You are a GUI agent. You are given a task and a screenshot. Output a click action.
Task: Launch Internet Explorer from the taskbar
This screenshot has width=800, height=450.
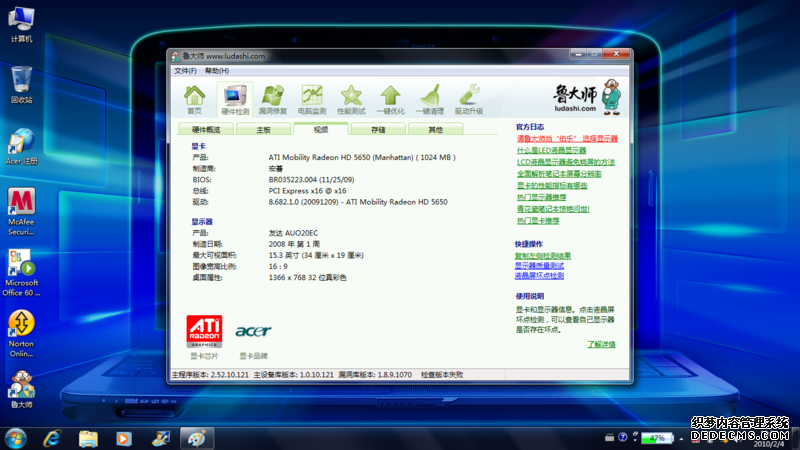(52, 439)
